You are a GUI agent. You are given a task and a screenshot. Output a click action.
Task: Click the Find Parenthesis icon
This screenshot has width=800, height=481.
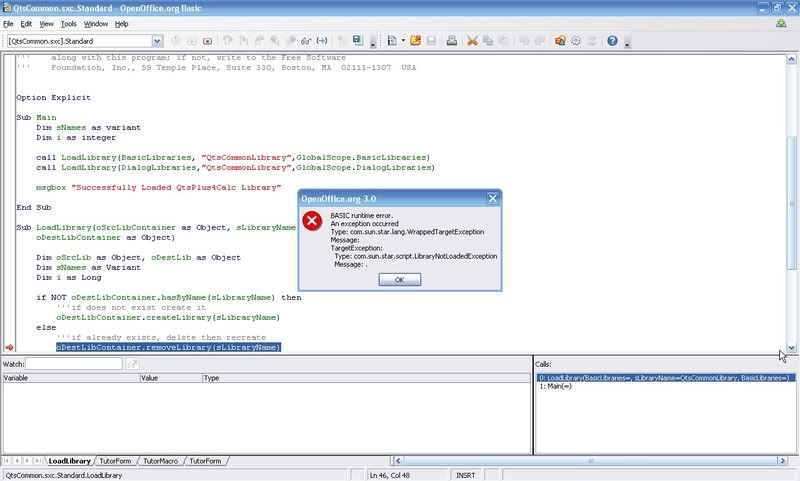[x=320, y=41]
